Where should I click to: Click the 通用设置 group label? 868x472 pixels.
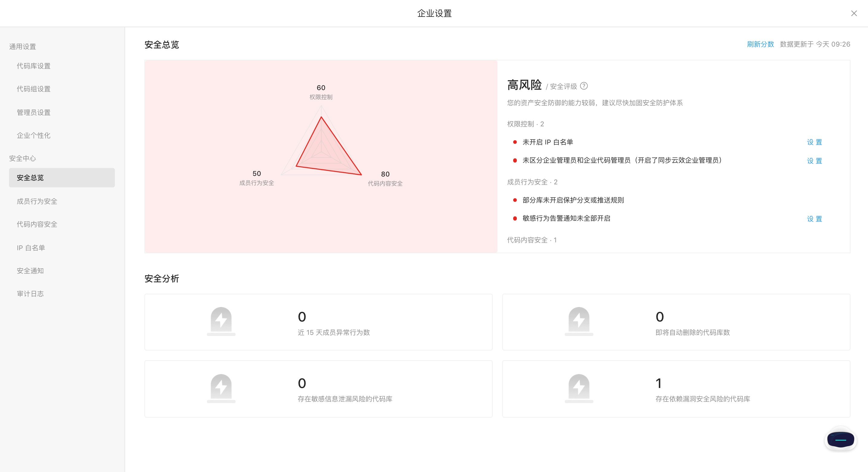coord(23,47)
